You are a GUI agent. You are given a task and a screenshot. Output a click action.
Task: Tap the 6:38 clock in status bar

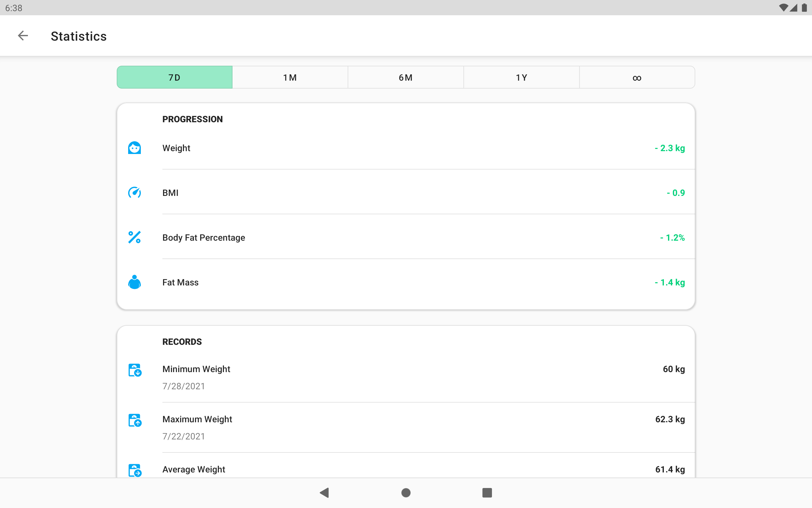(14, 8)
